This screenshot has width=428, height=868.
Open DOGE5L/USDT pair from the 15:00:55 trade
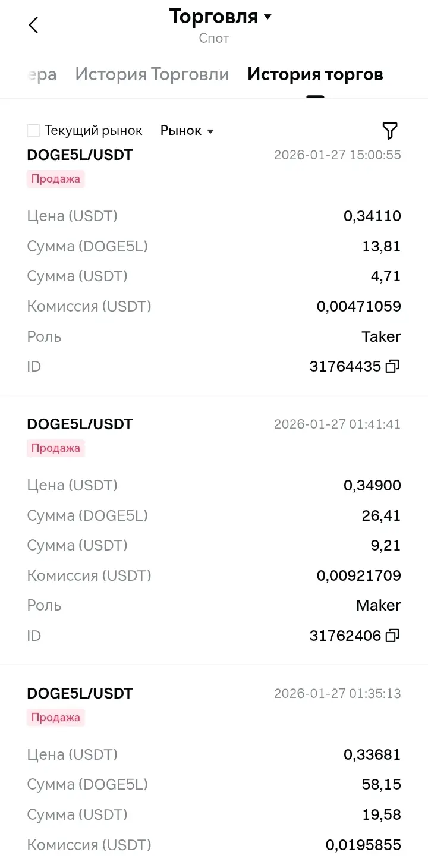(x=80, y=155)
